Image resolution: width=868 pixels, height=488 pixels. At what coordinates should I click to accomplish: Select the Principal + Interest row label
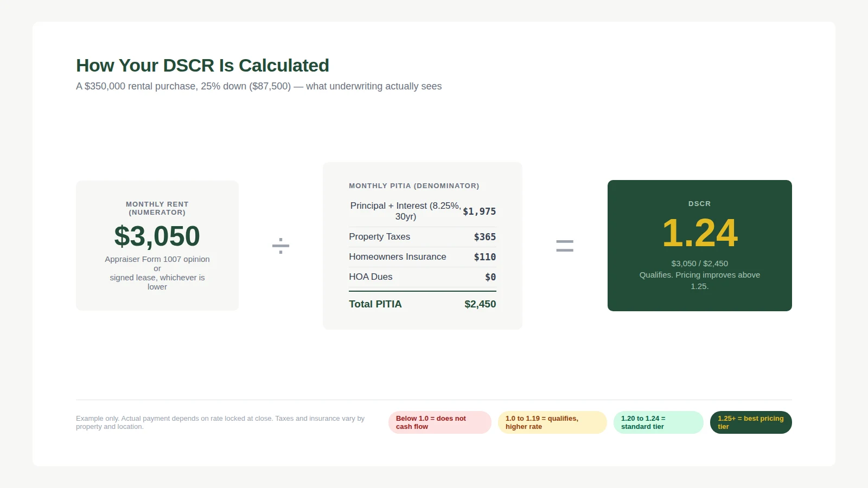[406, 211]
